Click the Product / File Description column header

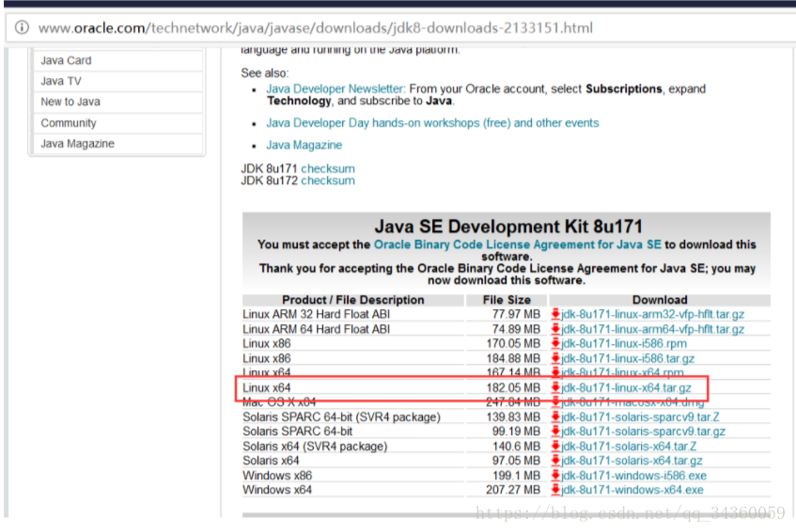point(353,300)
